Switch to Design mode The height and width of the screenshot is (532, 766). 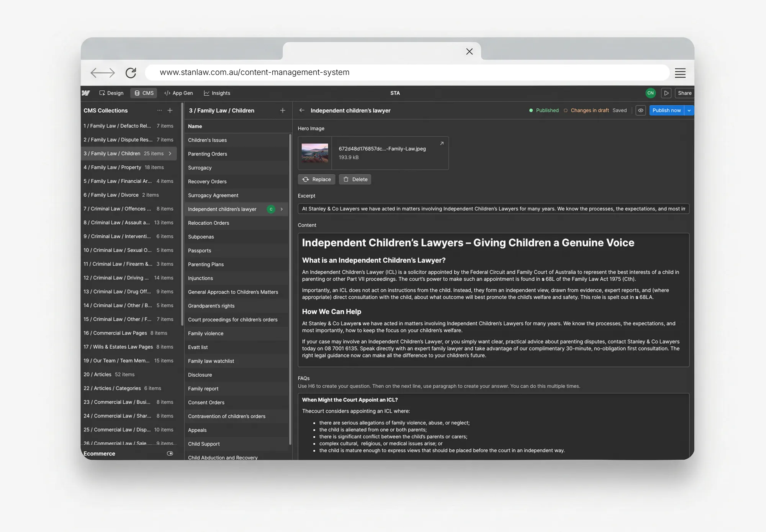click(111, 93)
